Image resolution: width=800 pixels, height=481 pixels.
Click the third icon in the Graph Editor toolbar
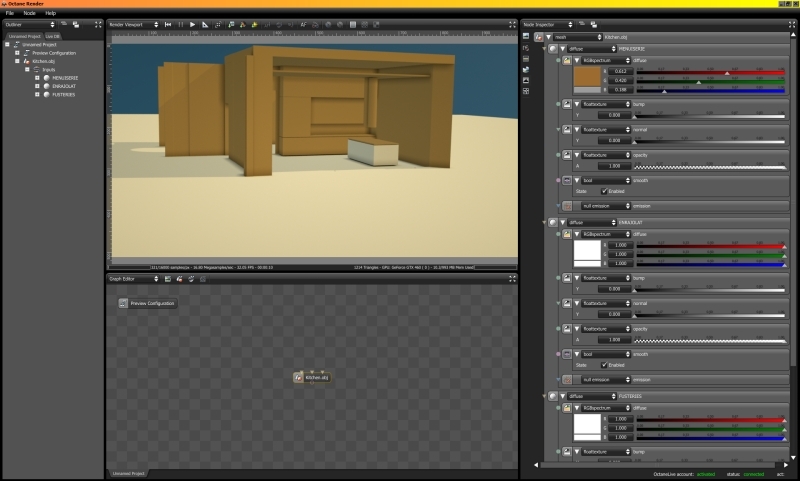click(x=191, y=279)
